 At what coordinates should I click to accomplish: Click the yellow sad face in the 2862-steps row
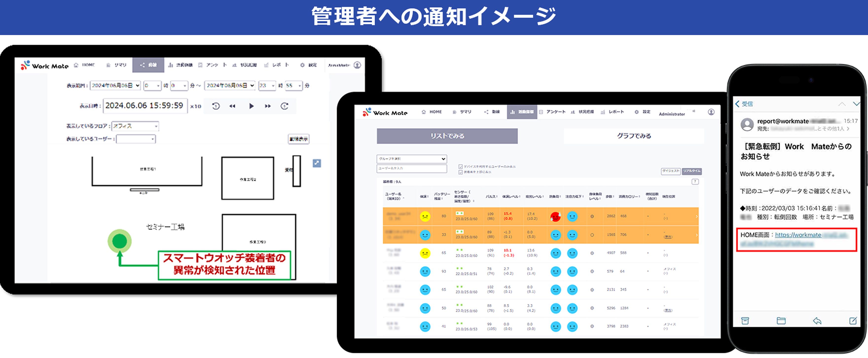425,216
